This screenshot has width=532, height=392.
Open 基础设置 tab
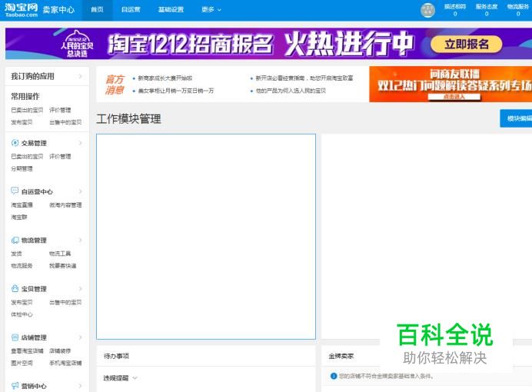pos(171,9)
